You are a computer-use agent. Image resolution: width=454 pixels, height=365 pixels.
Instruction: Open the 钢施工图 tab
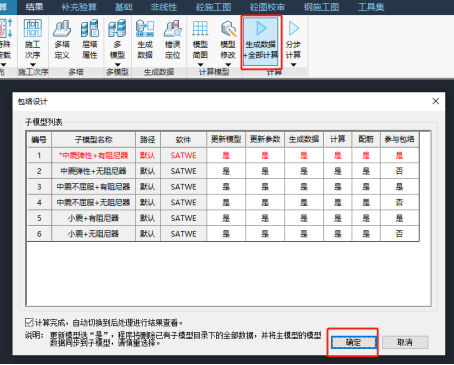click(x=321, y=7)
